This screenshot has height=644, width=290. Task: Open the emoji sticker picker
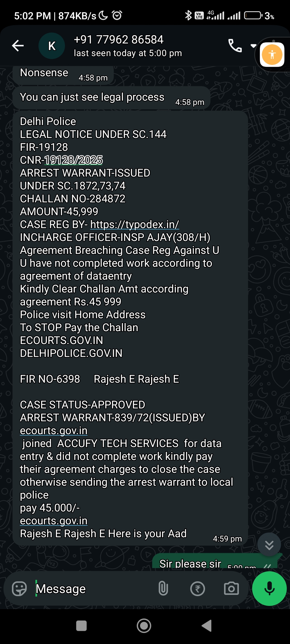(19, 589)
